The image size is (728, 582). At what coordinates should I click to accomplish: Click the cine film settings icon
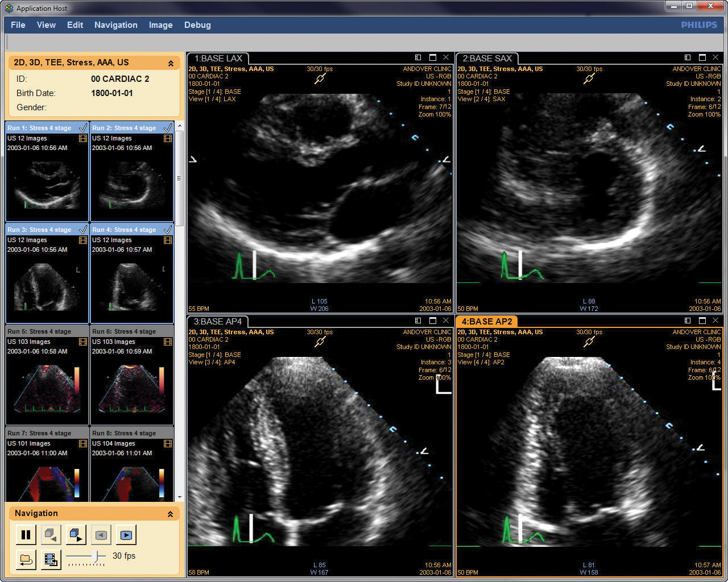point(51,560)
